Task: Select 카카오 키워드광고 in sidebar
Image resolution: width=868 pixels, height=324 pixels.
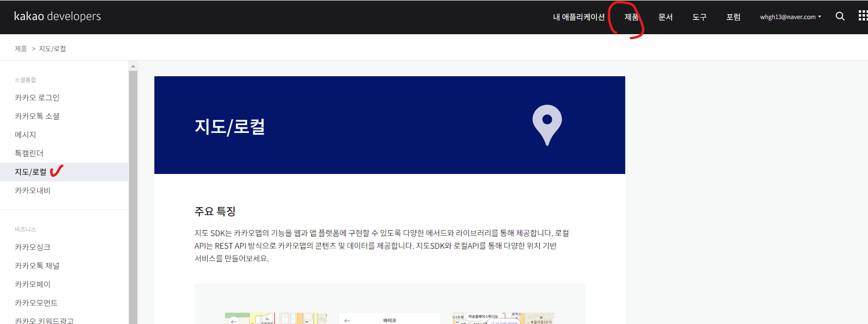Action: [44, 321]
